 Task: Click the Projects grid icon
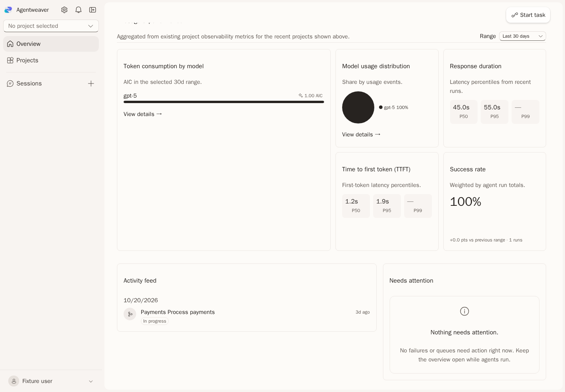point(10,60)
